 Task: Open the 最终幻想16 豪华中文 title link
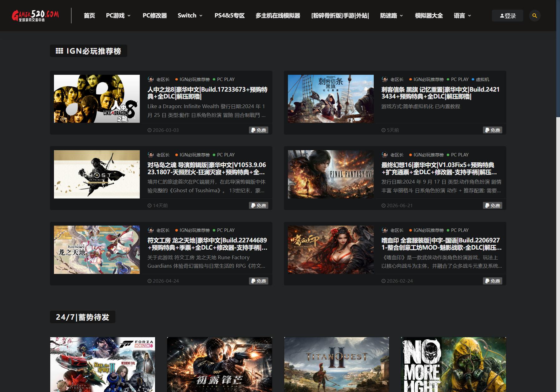tap(439, 169)
